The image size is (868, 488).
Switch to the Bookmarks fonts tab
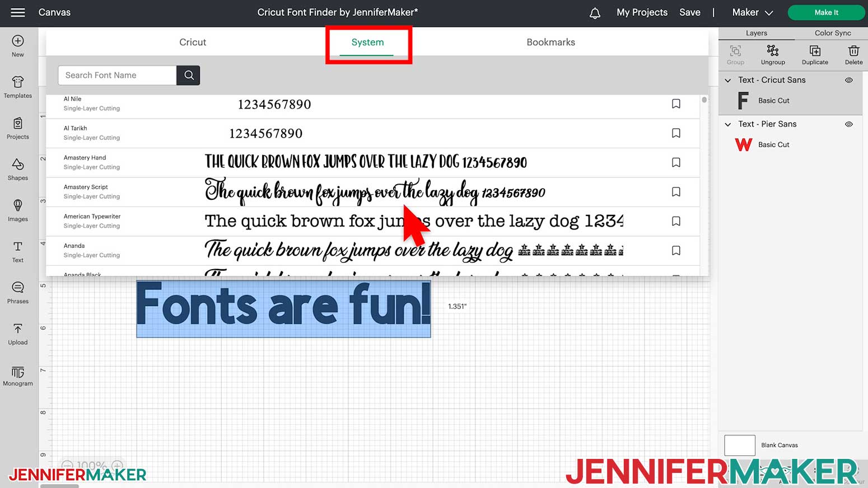pyautogui.click(x=550, y=42)
